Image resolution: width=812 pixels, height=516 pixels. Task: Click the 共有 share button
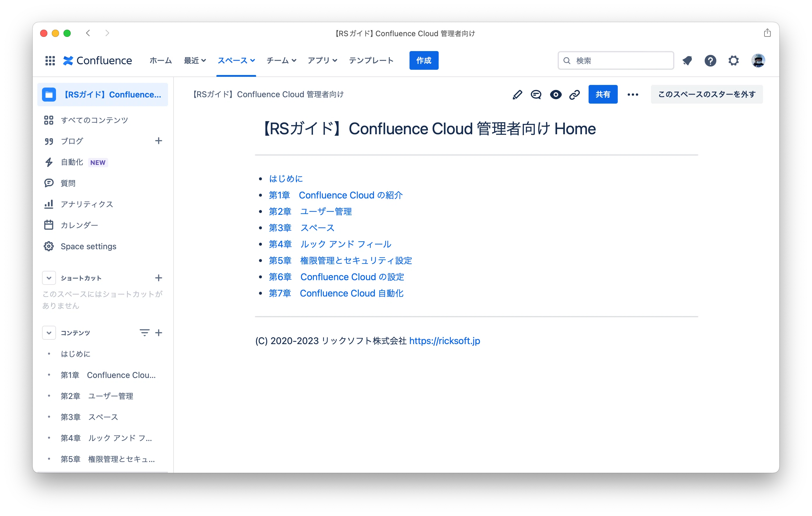[603, 95]
